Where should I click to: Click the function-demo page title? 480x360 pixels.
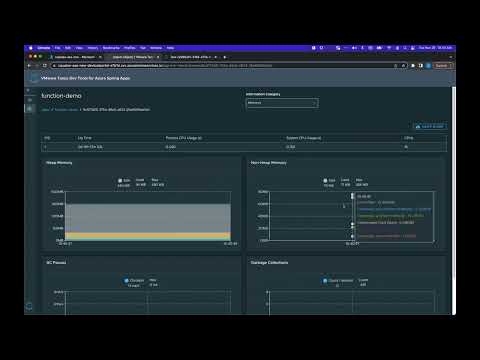(x=61, y=96)
